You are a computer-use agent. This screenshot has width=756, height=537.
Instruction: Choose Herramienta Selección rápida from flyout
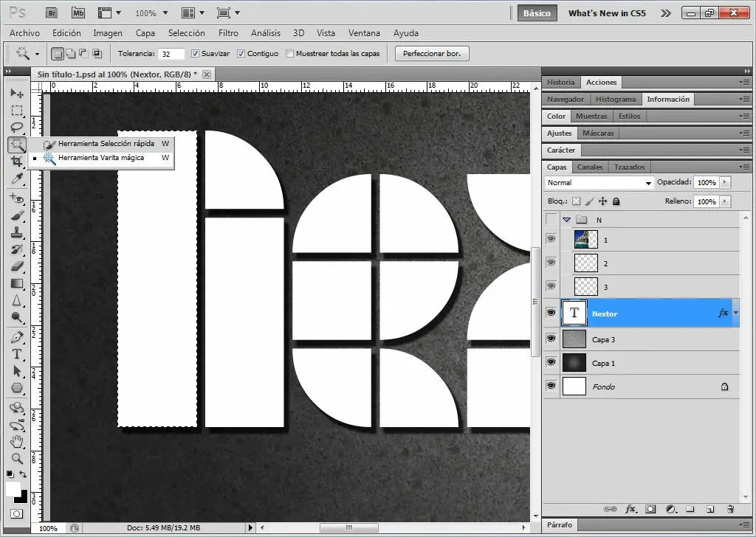tap(106, 144)
